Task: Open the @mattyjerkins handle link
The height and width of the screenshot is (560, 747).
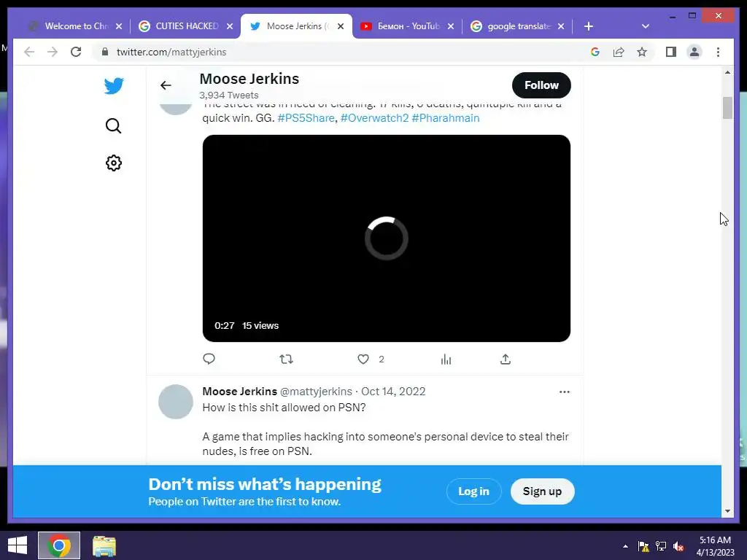Action: click(x=316, y=392)
